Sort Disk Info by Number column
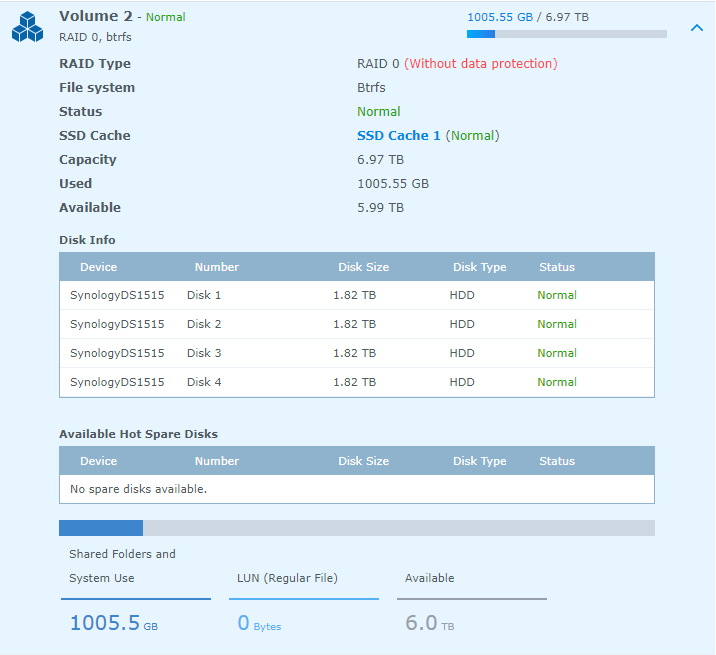716x655 pixels. pos(216,267)
